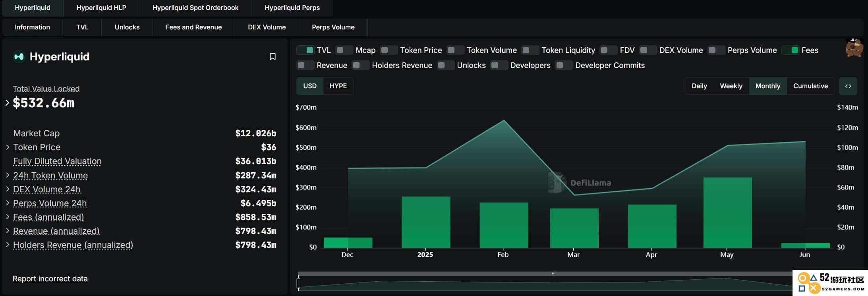Select the Weekly chart interval

(x=731, y=86)
